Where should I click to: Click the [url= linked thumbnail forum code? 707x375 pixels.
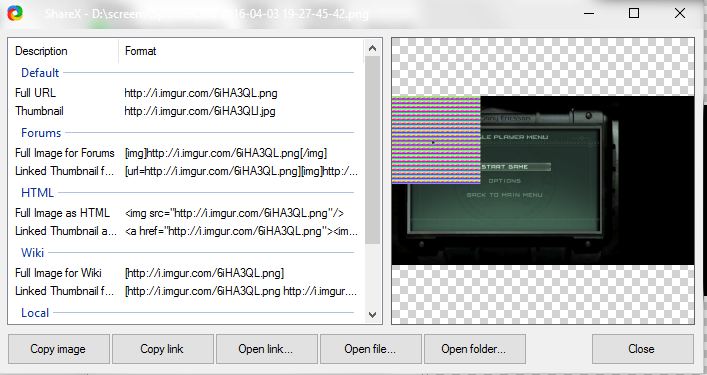(x=241, y=171)
